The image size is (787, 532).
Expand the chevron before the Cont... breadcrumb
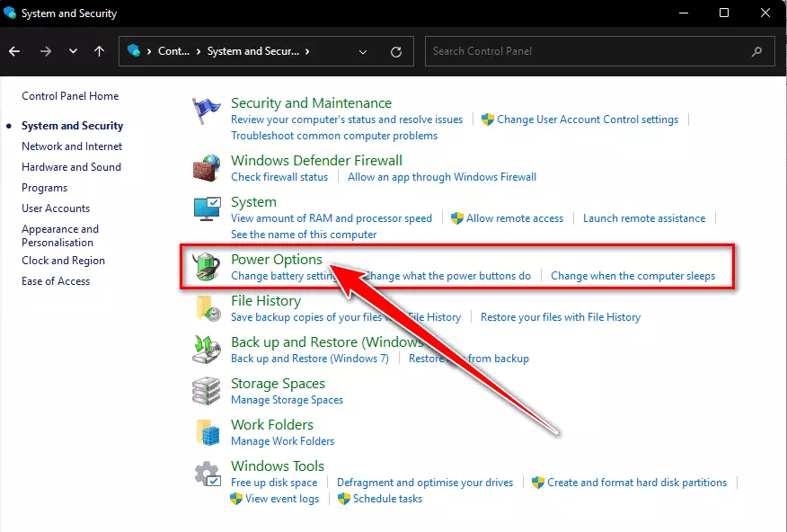[x=149, y=51]
